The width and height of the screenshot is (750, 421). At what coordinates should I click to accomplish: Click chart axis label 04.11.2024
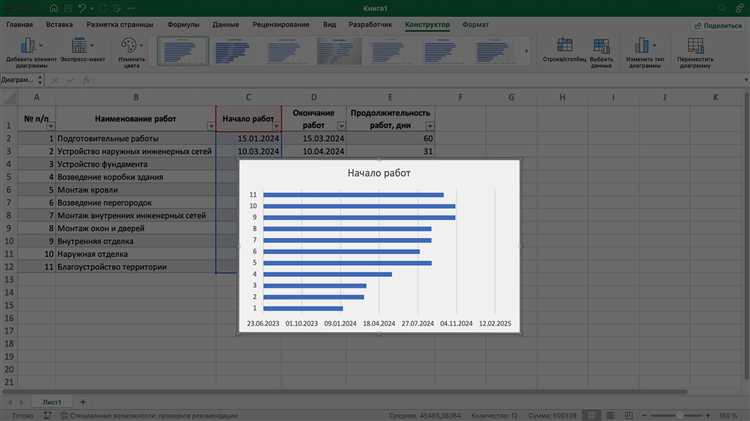coord(456,323)
